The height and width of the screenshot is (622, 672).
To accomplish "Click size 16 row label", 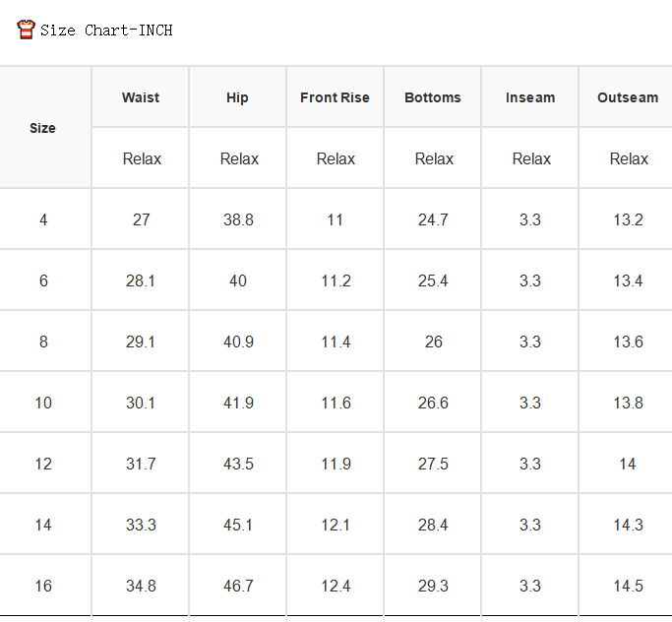I will 43,586.
